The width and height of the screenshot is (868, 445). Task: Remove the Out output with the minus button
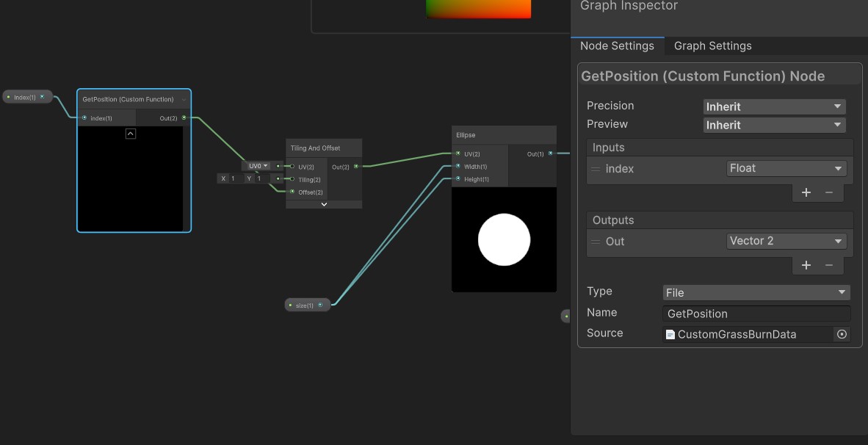[828, 265]
